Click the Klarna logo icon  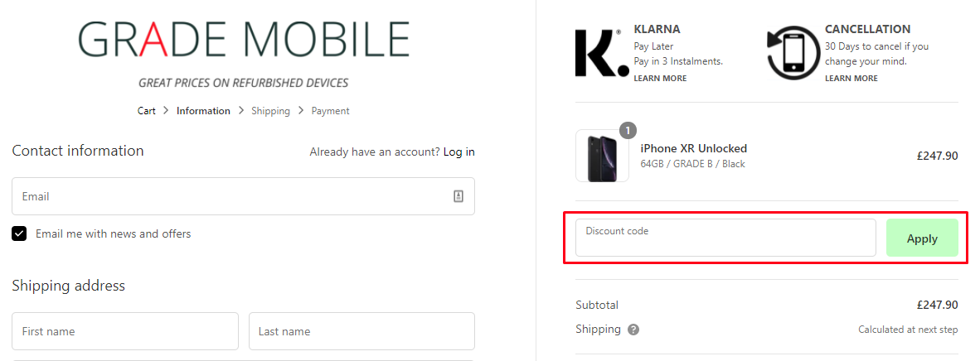click(601, 54)
